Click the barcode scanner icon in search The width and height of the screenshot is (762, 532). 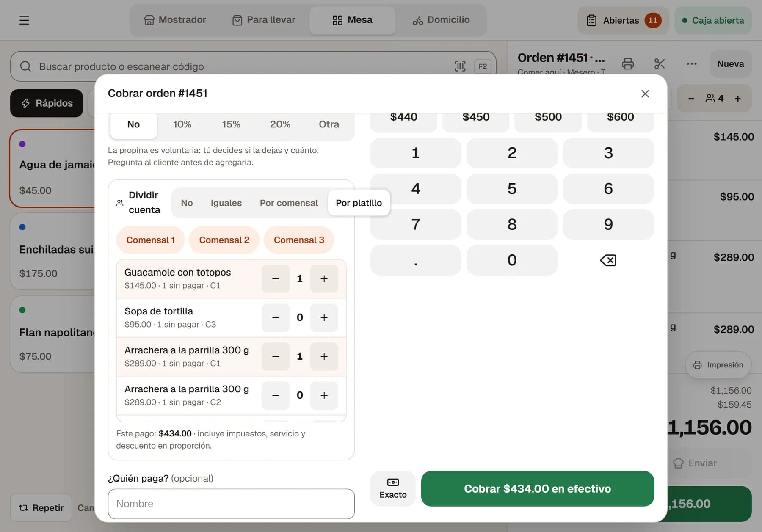point(460,66)
